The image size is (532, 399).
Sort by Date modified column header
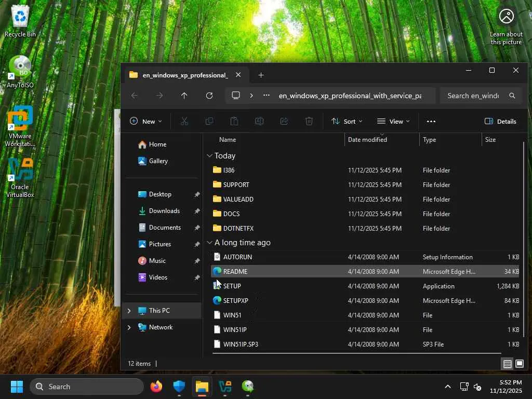tap(367, 139)
